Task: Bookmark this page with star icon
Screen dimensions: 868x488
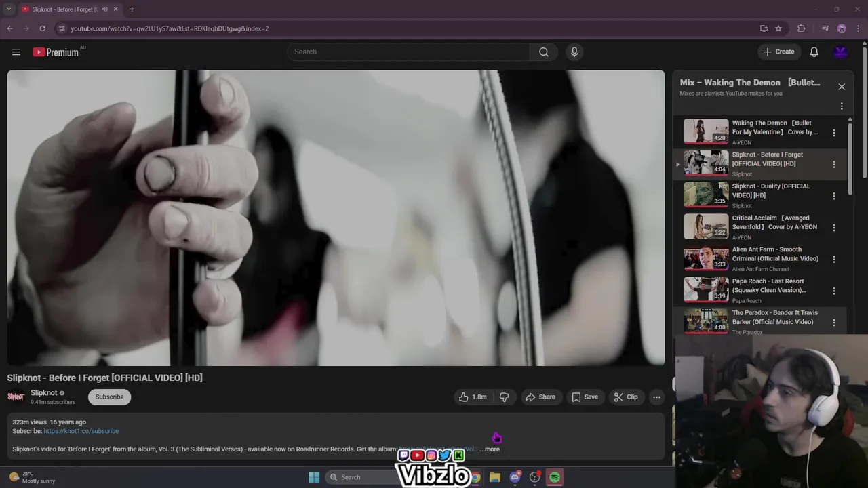Action: click(778, 28)
